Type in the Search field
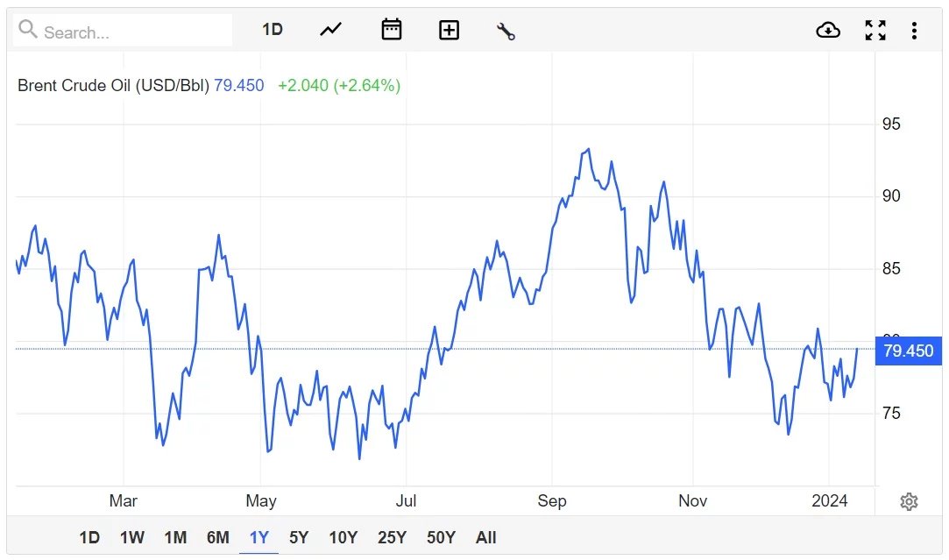 click(x=131, y=32)
